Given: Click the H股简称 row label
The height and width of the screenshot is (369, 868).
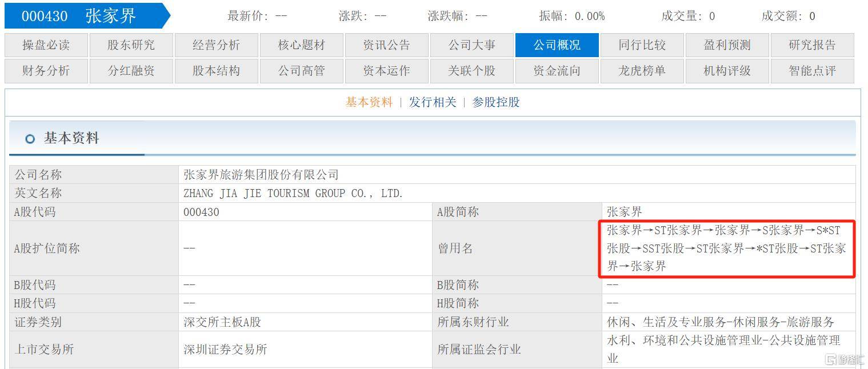Looking at the screenshot, I should [x=458, y=303].
